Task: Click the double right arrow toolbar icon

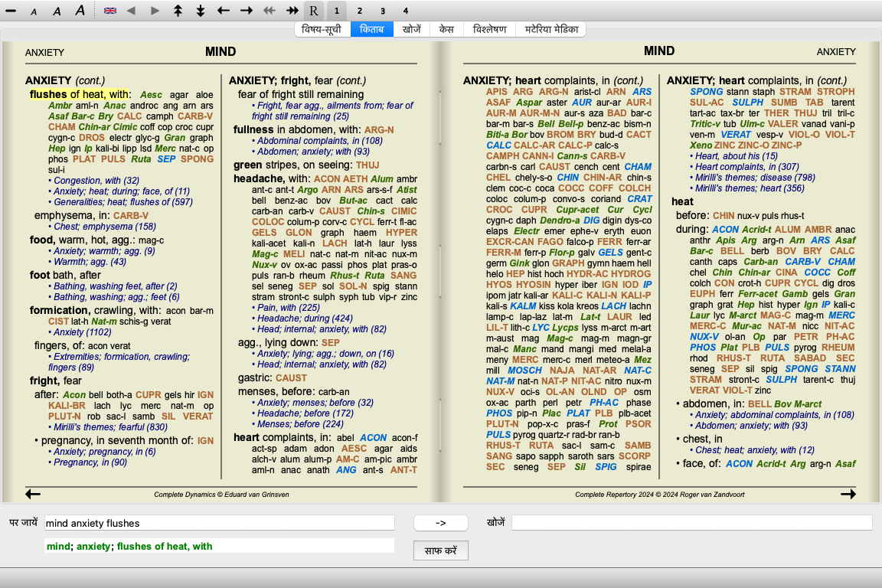Action: point(292,11)
